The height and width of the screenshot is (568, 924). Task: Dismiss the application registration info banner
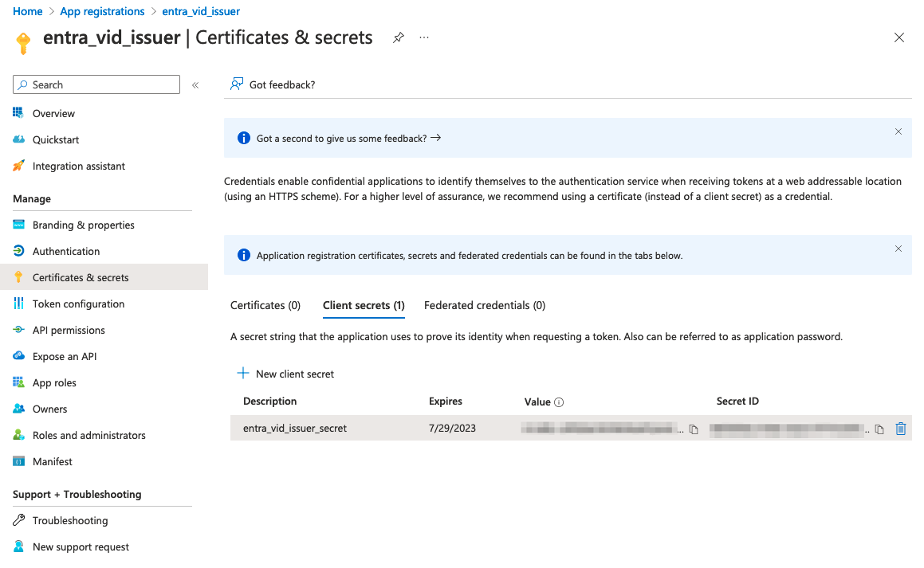(898, 249)
